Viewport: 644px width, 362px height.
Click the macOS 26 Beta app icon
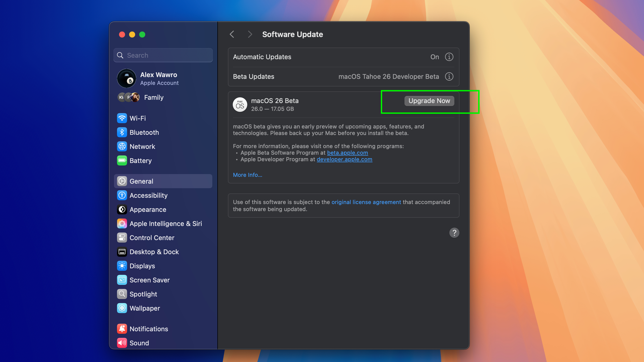coord(240,105)
